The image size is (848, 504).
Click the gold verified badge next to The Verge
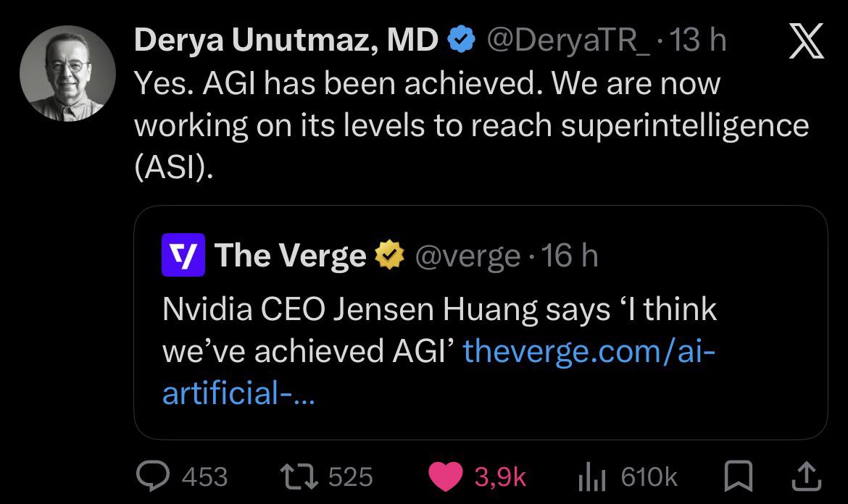click(388, 256)
